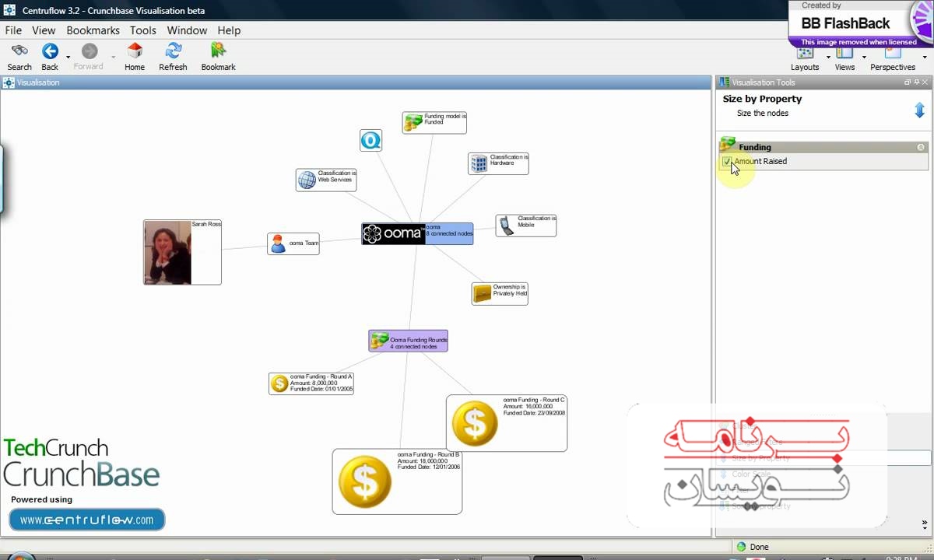This screenshot has height=560, width=934.
Task: Select the Classification is Hardware node
Action: pos(498,163)
